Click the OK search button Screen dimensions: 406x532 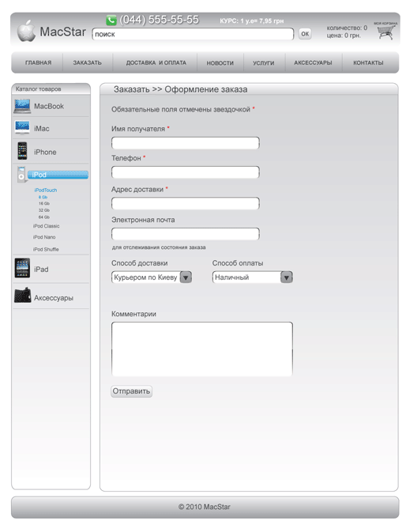305,33
